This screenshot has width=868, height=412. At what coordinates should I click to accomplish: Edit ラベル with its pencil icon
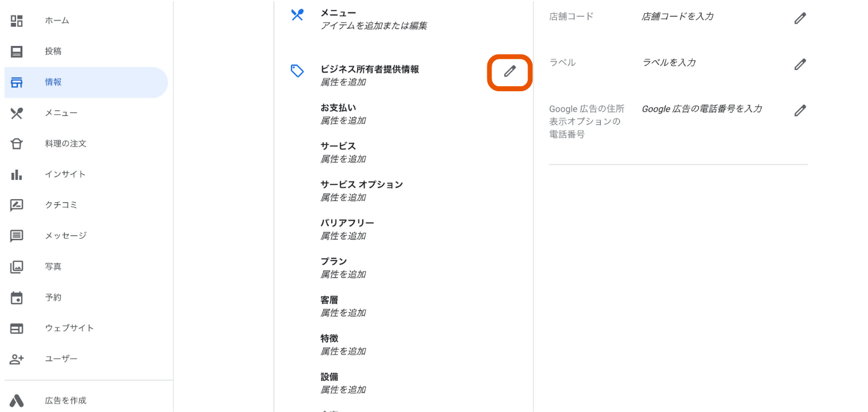tap(800, 64)
